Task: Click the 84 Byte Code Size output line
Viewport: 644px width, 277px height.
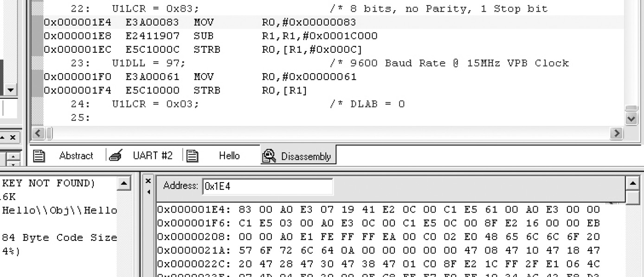Action: pos(59,238)
